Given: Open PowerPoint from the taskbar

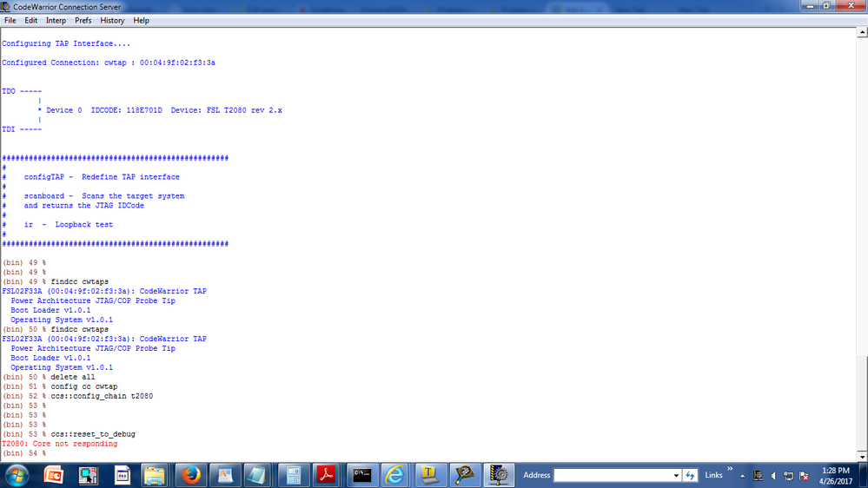Looking at the screenshot, I should tap(54, 475).
